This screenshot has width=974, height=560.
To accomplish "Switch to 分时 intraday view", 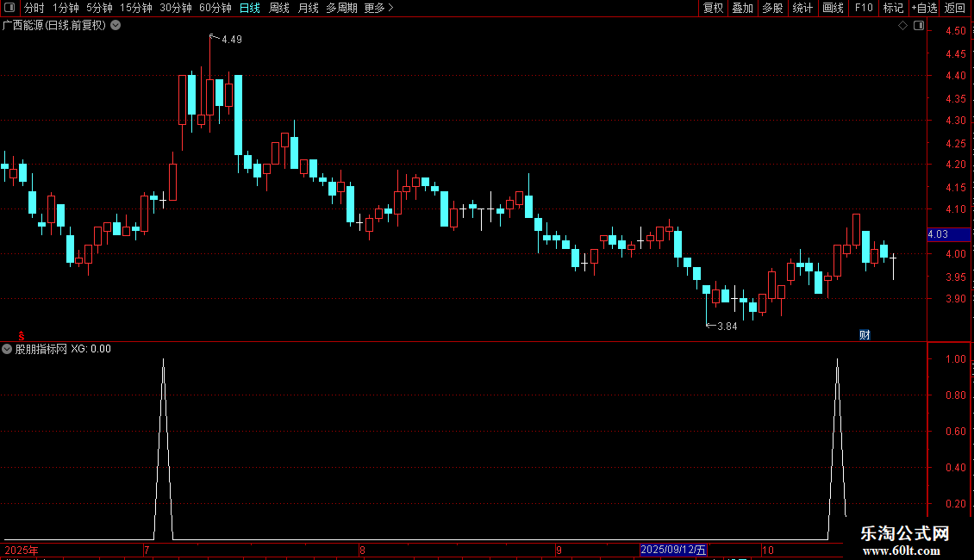I will click(34, 8).
